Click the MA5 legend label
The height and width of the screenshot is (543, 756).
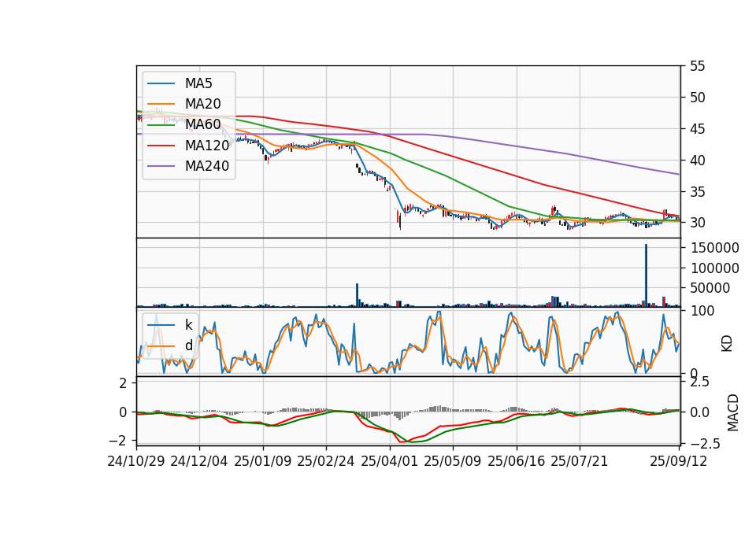click(198, 83)
